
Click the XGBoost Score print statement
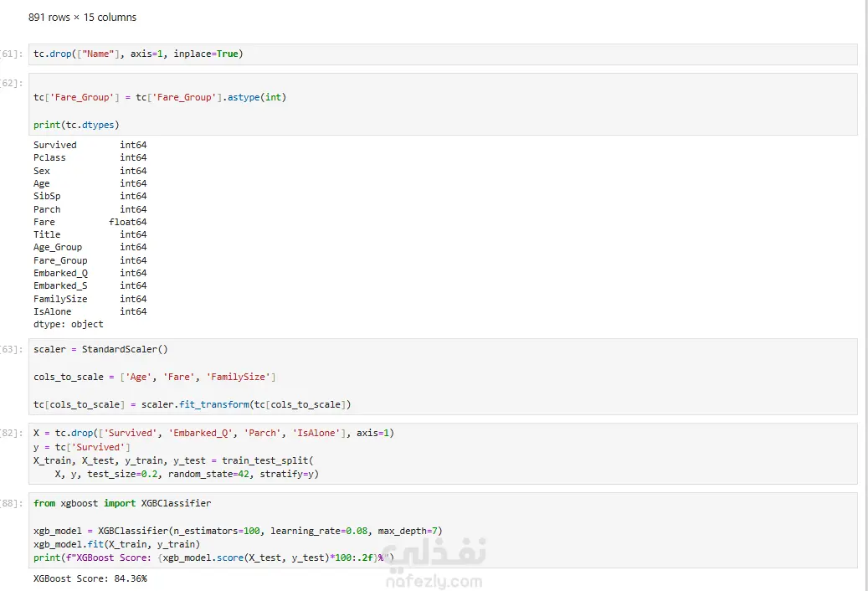click(x=213, y=558)
